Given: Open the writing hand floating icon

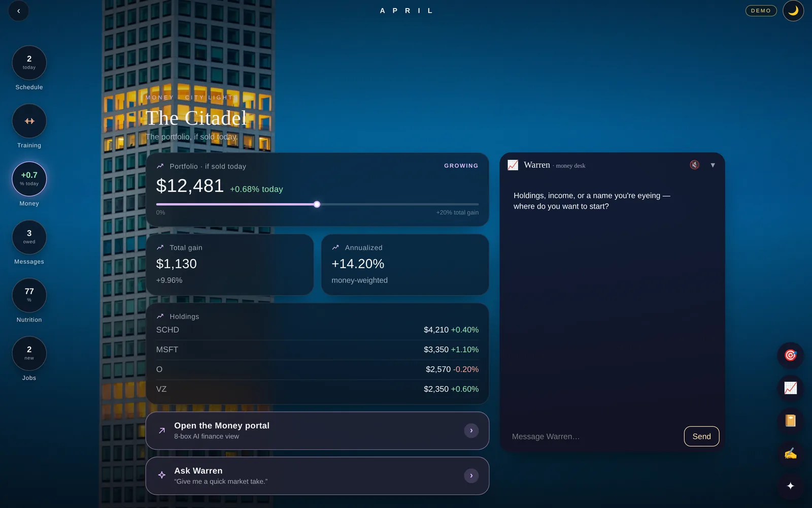Looking at the screenshot, I should click(790, 453).
